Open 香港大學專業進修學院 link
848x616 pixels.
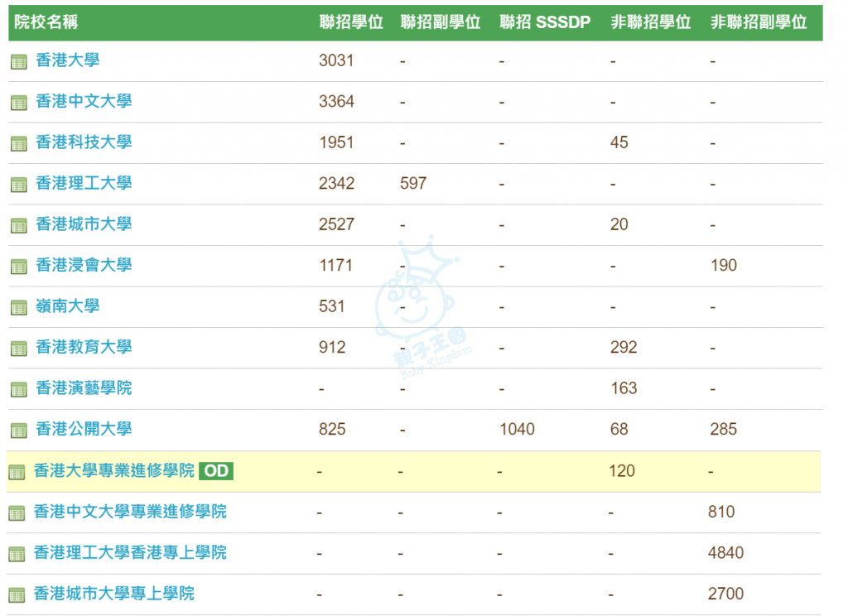[x=113, y=470]
